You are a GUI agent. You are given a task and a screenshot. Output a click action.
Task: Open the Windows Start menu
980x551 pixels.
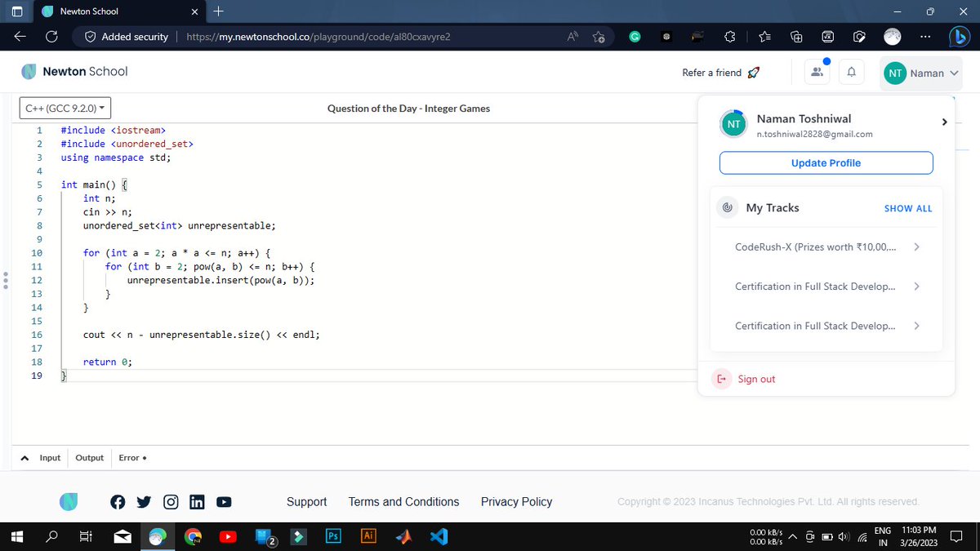pos(17,536)
